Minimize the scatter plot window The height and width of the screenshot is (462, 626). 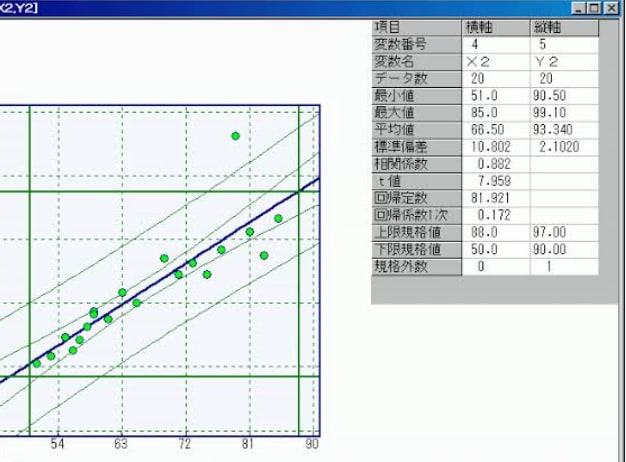pyautogui.click(x=579, y=8)
